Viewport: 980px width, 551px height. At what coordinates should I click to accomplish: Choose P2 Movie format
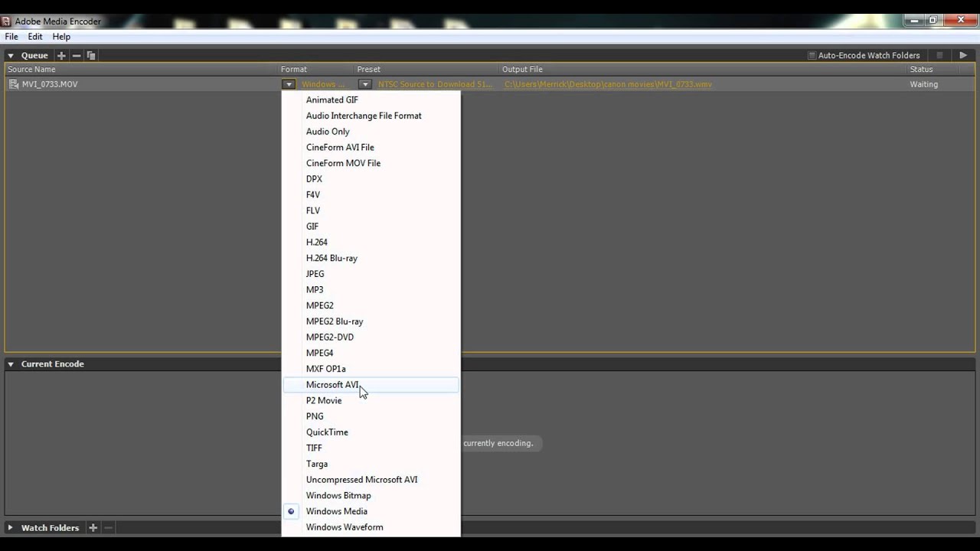(371, 400)
